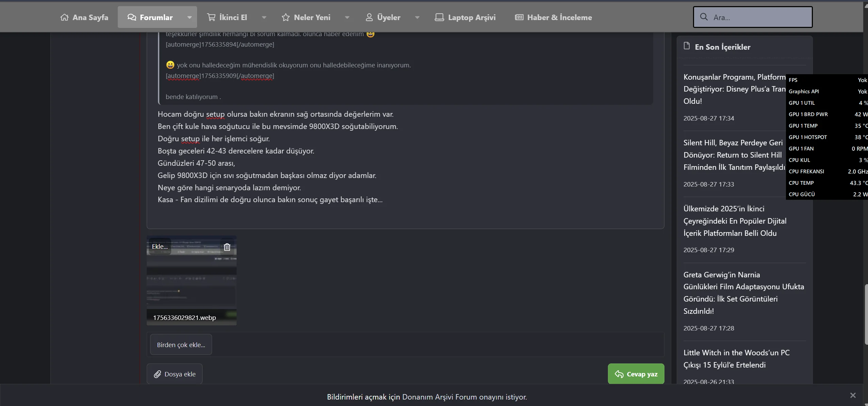Open Laptop Arşivi menu item
Viewport: 868px width, 406px height.
(471, 17)
